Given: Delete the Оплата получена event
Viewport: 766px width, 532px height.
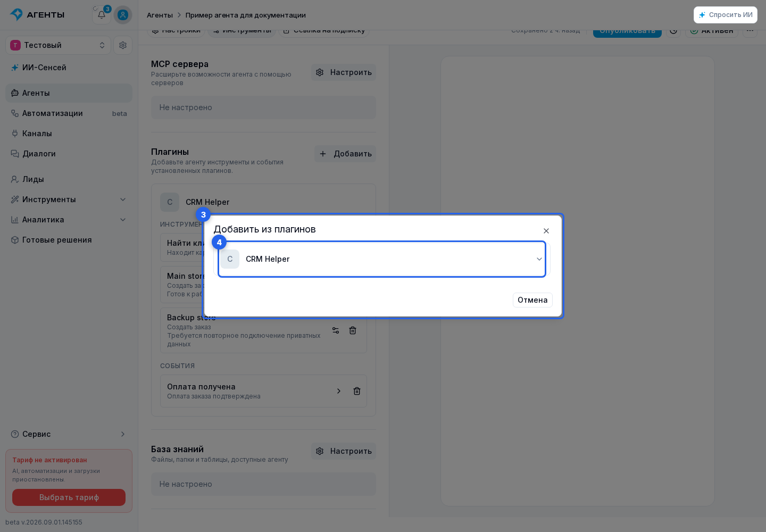Looking at the screenshot, I should click(357, 391).
